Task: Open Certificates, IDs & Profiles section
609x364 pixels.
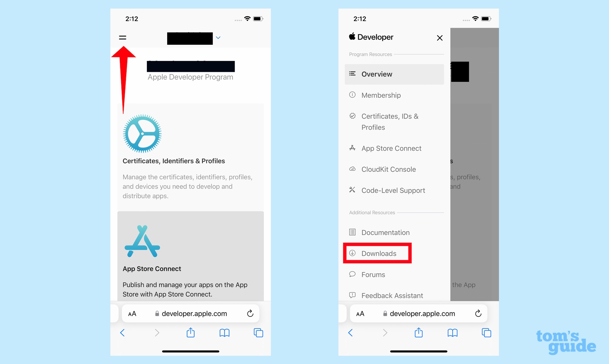Action: click(390, 121)
